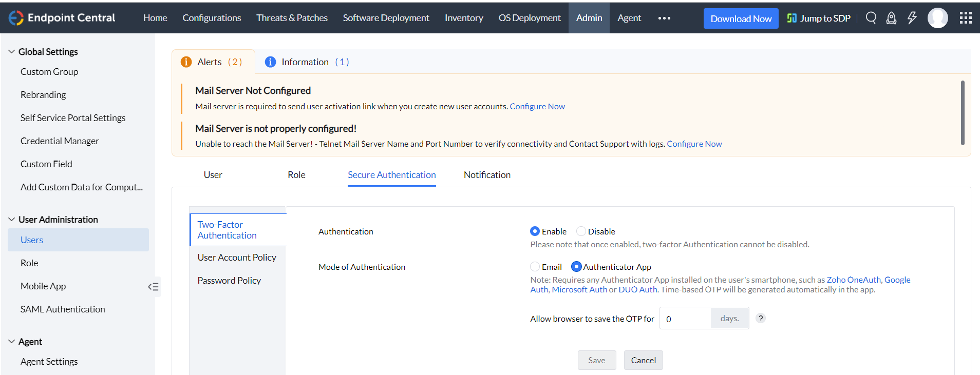Select the Authenticator App radio button
The height and width of the screenshot is (375, 980).
pyautogui.click(x=576, y=267)
